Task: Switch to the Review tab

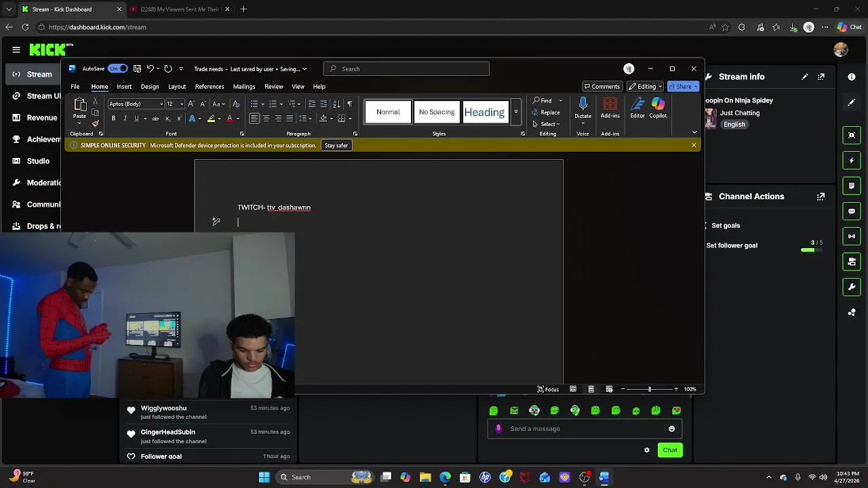Action: click(x=274, y=87)
